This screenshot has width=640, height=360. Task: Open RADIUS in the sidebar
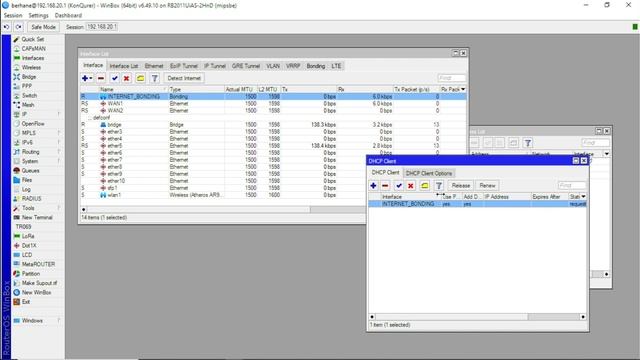coord(31,199)
